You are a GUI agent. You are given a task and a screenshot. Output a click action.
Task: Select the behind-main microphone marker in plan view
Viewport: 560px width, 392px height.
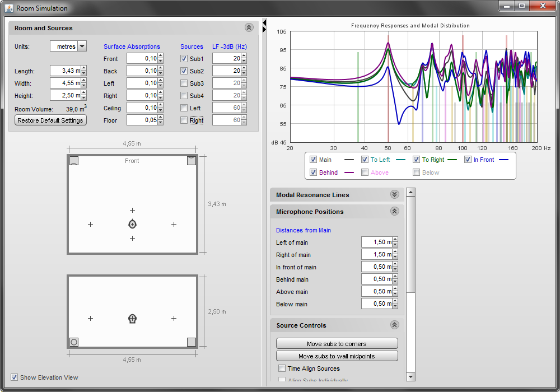click(x=132, y=238)
